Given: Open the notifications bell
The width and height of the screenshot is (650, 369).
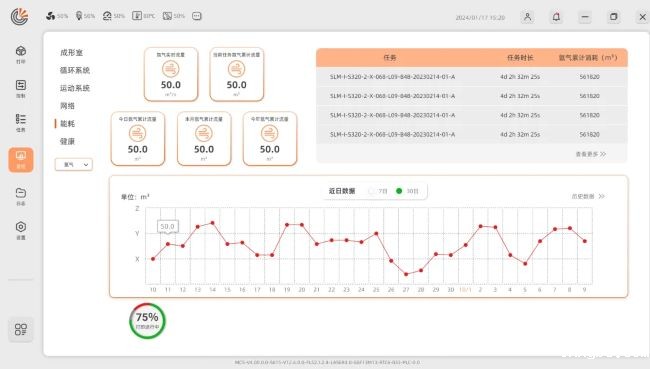Looking at the screenshot, I should pos(556,17).
